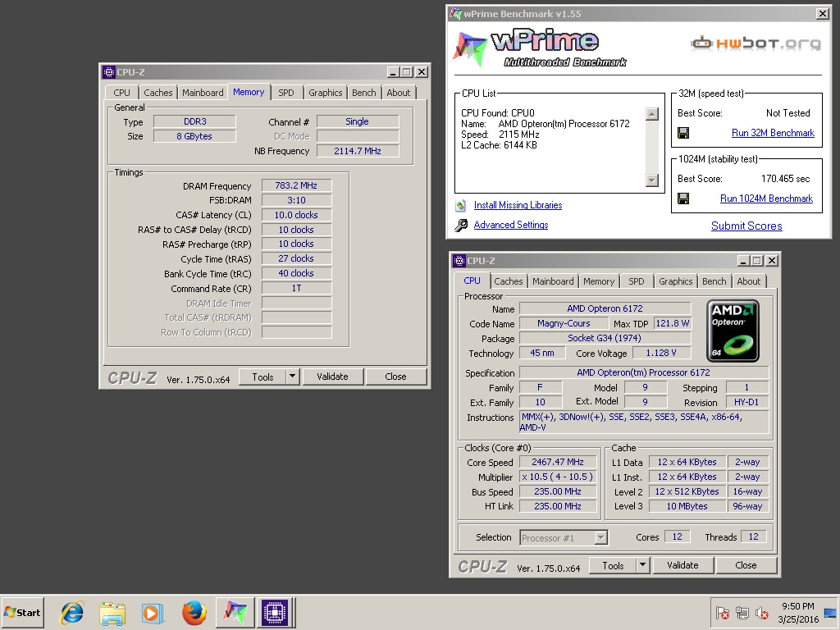840x630 pixels.
Task: Switch to Caches tab in Memory window
Action: (x=158, y=93)
